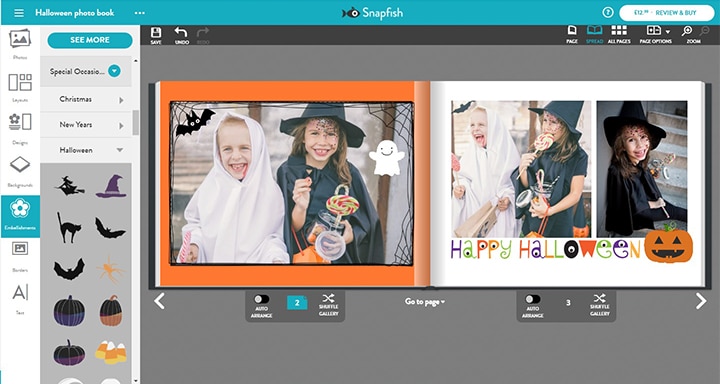Screen dimensions: 720x384
Task: Select the Happy Halloween text embellishment
Action: 546,249
